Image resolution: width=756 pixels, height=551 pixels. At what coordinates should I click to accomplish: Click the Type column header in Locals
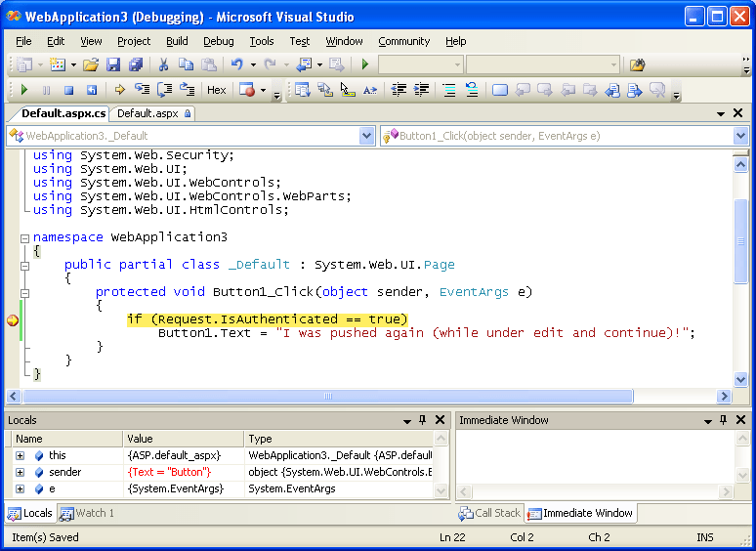point(339,439)
